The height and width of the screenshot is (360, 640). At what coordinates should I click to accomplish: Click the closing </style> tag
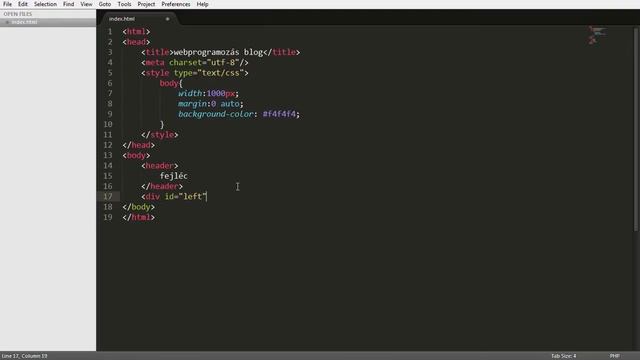pos(160,135)
